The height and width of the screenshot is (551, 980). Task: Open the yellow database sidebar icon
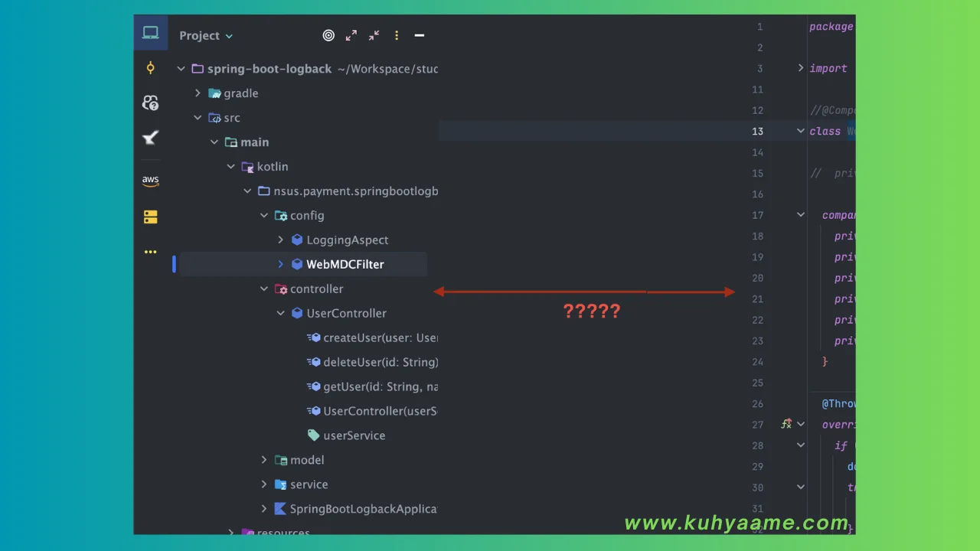[x=151, y=217]
